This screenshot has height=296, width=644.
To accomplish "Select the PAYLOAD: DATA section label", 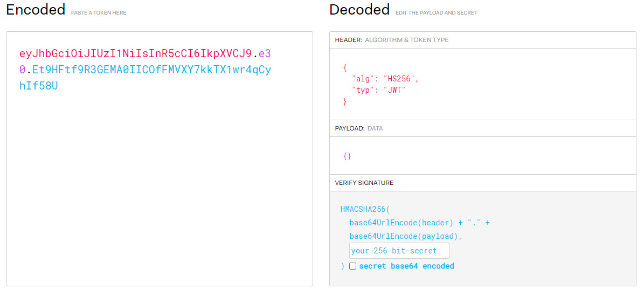I will pos(359,128).
